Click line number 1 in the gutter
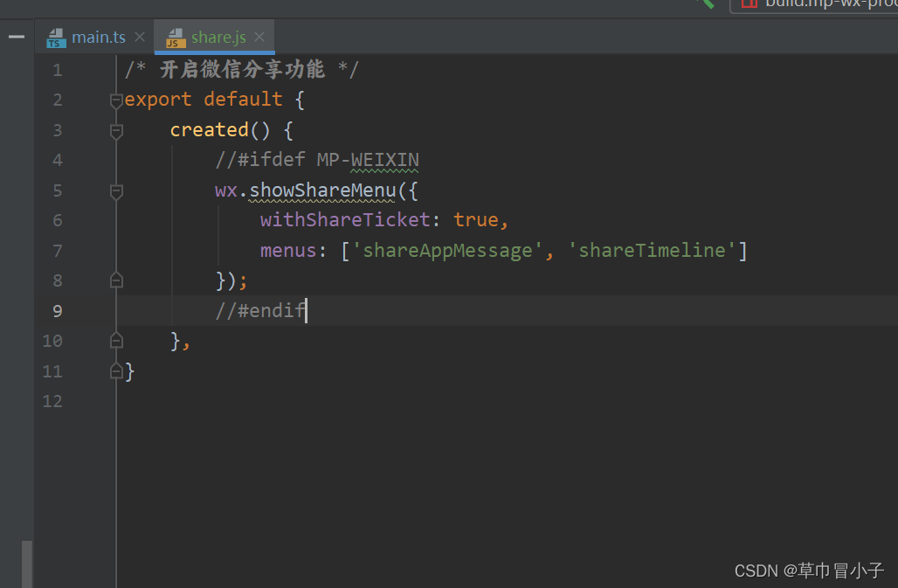The width and height of the screenshot is (898, 588). coord(58,70)
